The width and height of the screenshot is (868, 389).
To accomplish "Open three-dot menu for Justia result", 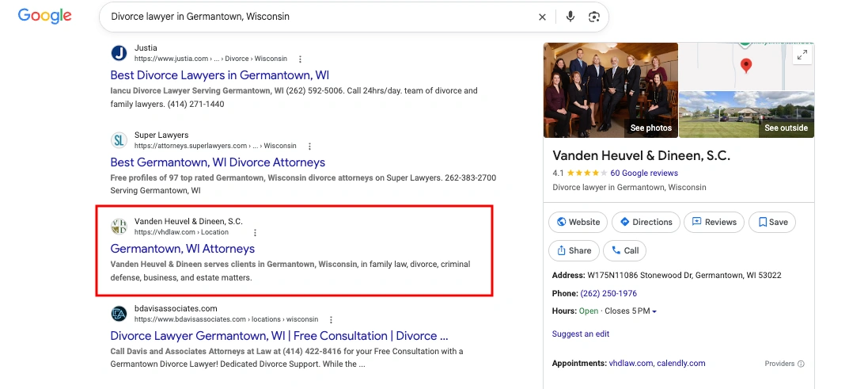I will 301,59.
